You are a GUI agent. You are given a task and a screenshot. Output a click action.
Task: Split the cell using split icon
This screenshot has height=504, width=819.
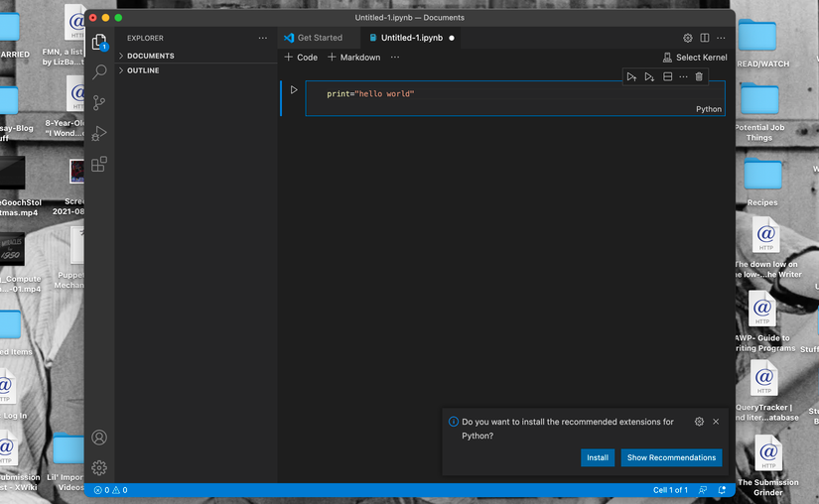pos(667,76)
